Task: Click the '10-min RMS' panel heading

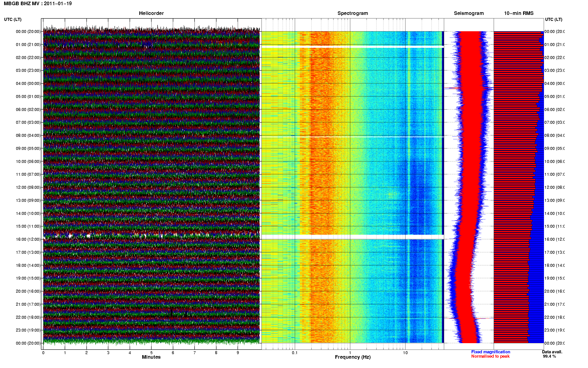Action: 519,13
